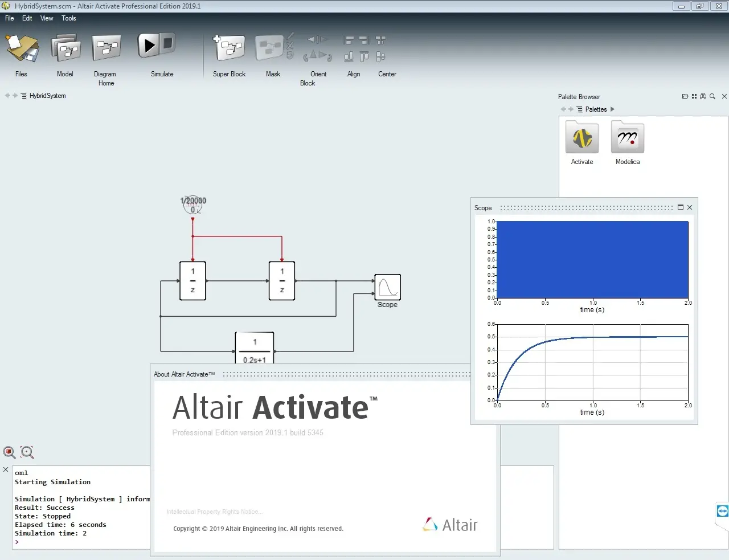This screenshot has height=560, width=729.
Task: Select the first 1/z delay block
Action: [193, 281]
